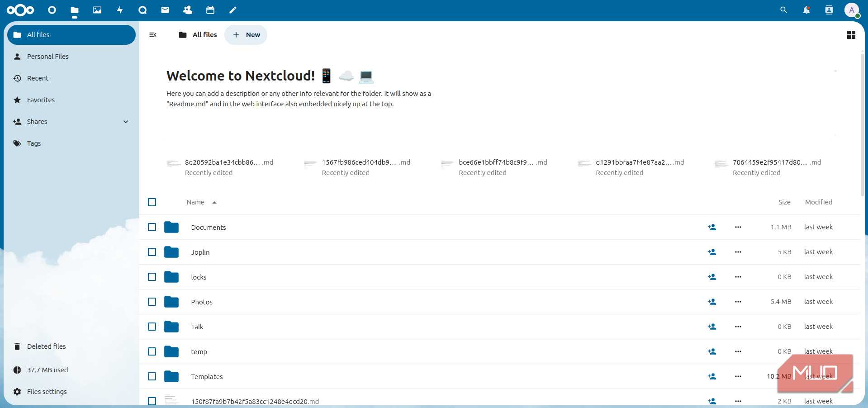This screenshot has height=408, width=868.
Task: Open the Talk app icon
Action: tap(142, 10)
